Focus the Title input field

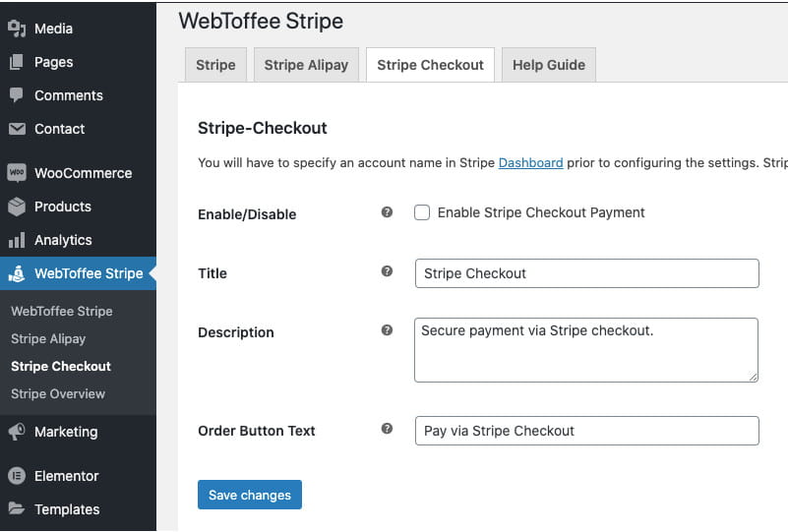coord(587,273)
